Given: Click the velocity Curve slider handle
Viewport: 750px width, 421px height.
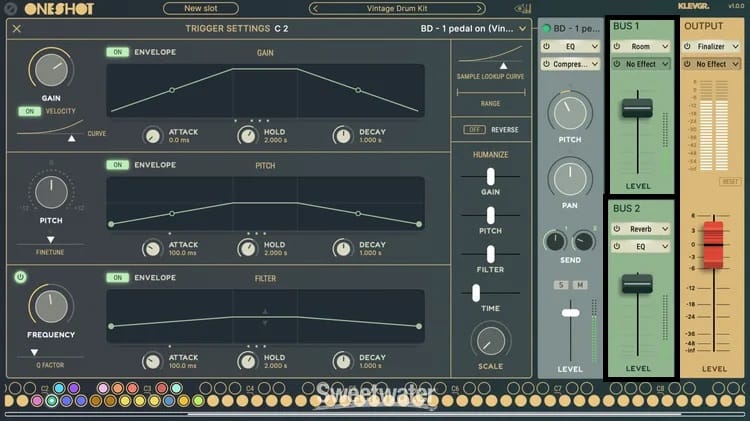Looking at the screenshot, I should point(71,138).
